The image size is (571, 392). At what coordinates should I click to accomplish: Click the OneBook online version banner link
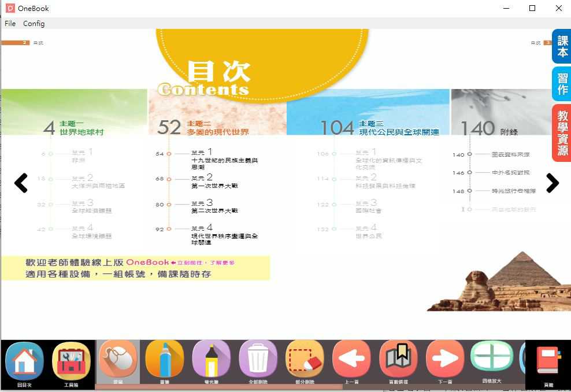tap(135, 268)
